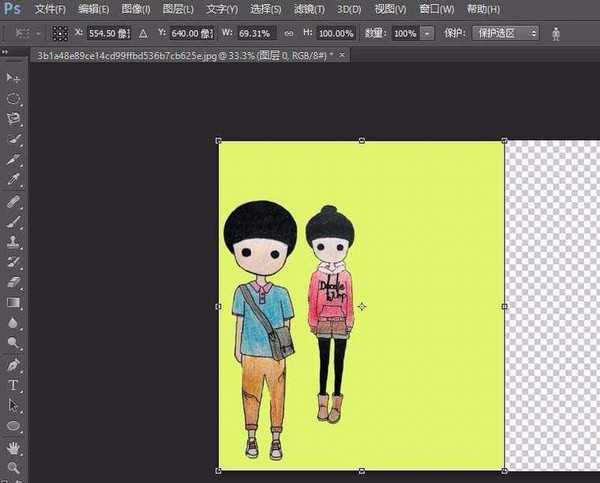Select the Clone Stamp tool
This screenshot has width=600, height=483.
coord(14,242)
